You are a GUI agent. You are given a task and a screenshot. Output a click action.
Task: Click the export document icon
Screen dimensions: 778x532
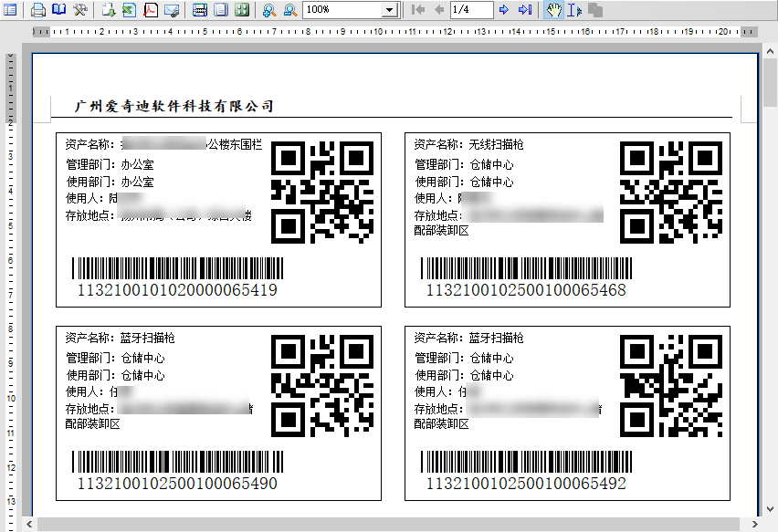pos(109,9)
